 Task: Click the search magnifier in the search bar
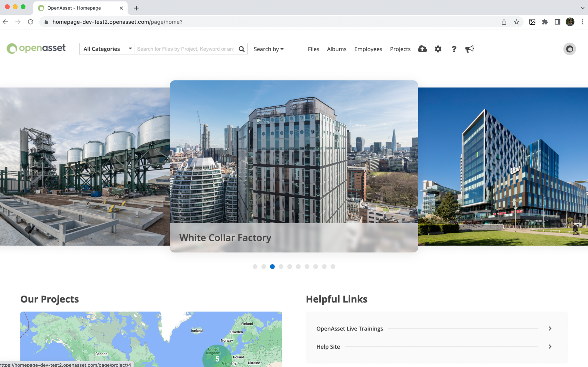coord(241,49)
